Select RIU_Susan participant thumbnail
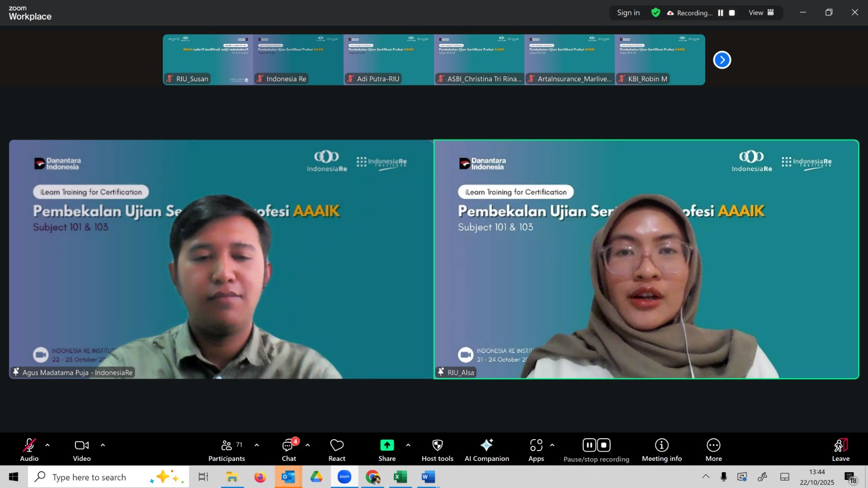The height and width of the screenshot is (488, 868). (208, 59)
